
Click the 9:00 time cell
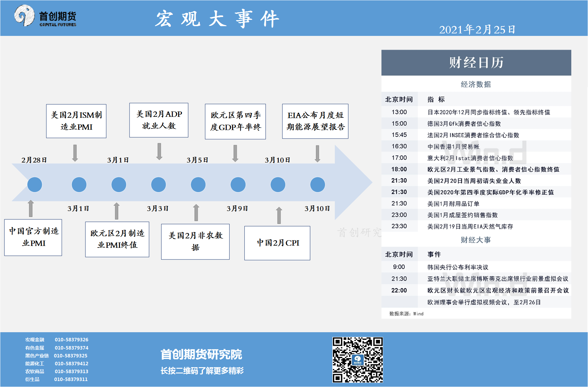pos(399,267)
